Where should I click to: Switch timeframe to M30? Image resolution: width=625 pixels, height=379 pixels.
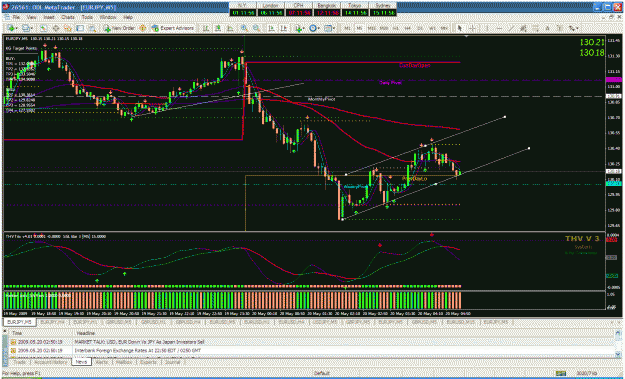[x=384, y=28]
